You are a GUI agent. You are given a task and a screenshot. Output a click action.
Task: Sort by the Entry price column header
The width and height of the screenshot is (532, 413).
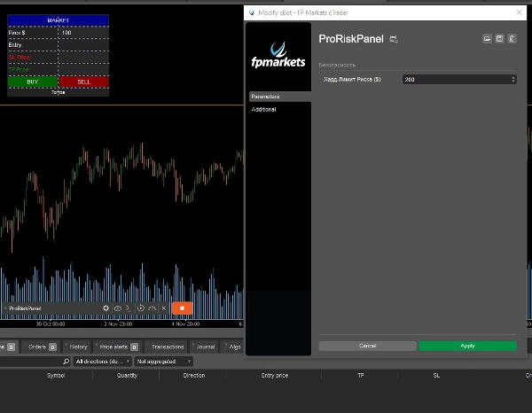pos(275,376)
